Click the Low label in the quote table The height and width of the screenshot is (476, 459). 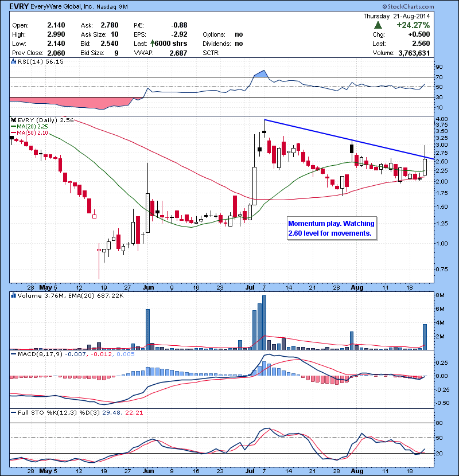click(x=19, y=44)
